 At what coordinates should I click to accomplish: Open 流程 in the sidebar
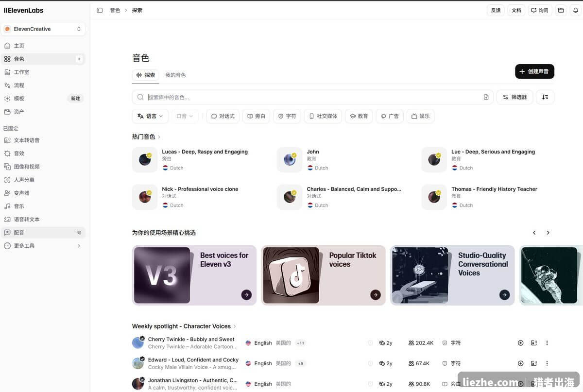coord(43,85)
